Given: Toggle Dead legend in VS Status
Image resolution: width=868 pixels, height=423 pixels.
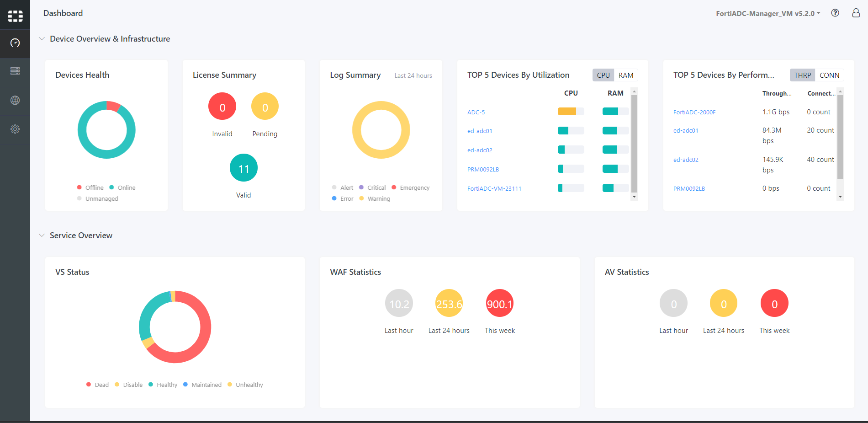Looking at the screenshot, I should pyautogui.click(x=98, y=385).
